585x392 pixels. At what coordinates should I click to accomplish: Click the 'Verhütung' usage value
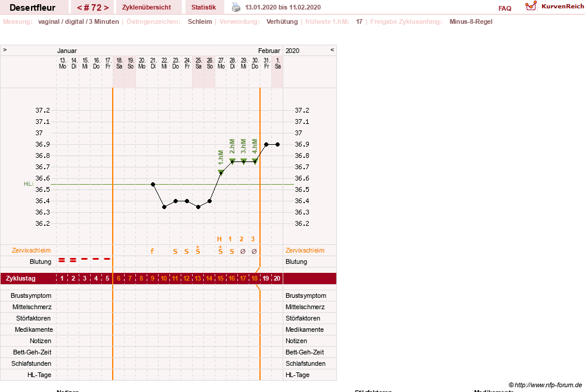point(282,21)
